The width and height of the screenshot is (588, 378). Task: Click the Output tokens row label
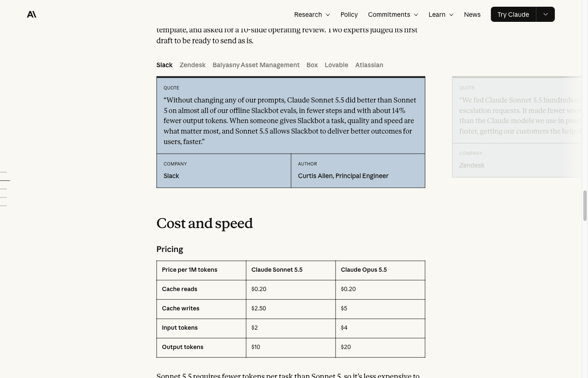pyautogui.click(x=183, y=347)
